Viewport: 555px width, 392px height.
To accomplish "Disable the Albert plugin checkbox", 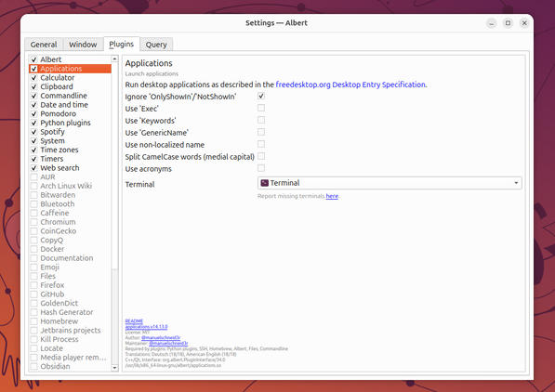I will [x=34, y=59].
